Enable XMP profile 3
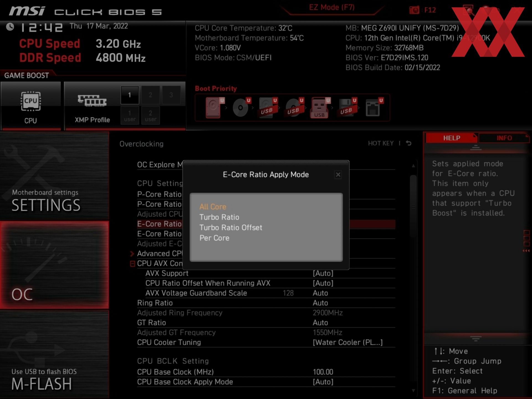 coord(171,95)
